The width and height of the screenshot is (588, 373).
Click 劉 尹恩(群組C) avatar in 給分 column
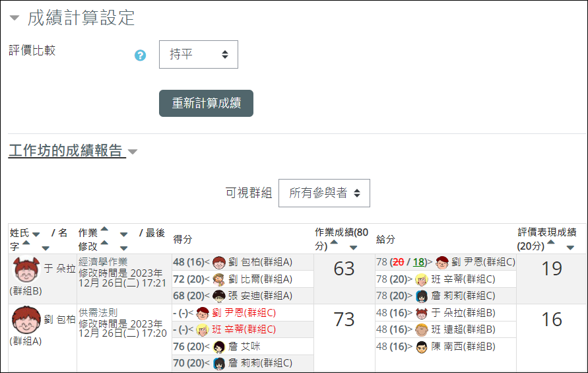tap(442, 263)
